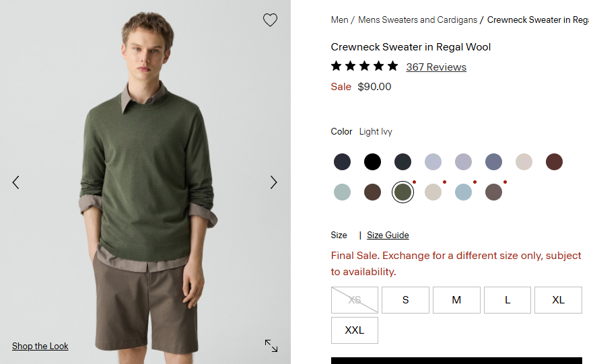The width and height of the screenshot is (593, 364).
Task: Choose size L
Action: pos(508,300)
